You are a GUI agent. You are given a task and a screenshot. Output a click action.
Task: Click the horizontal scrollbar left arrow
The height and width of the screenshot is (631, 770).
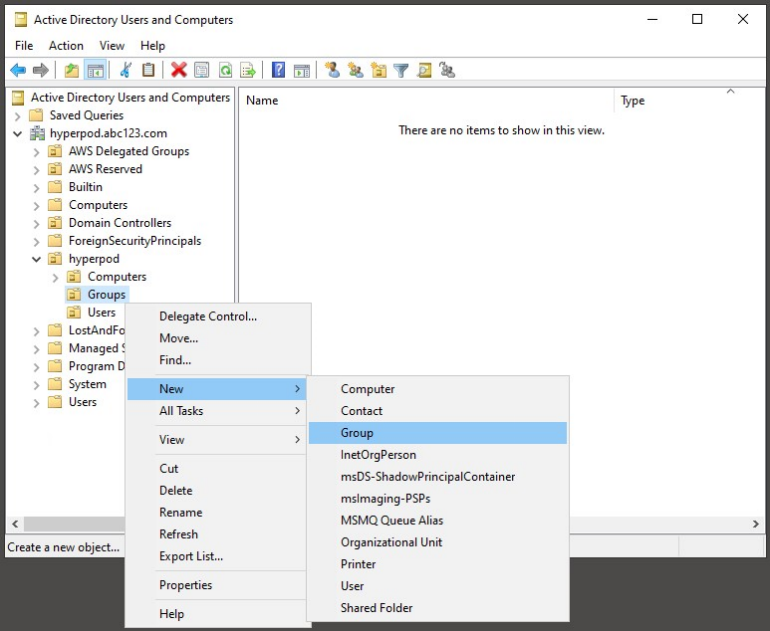pos(15,524)
